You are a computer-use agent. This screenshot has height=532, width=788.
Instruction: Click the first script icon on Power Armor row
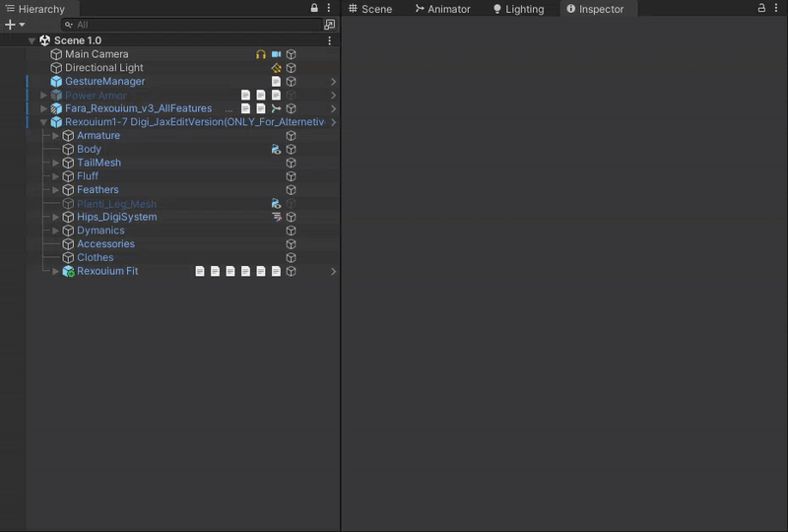click(245, 95)
